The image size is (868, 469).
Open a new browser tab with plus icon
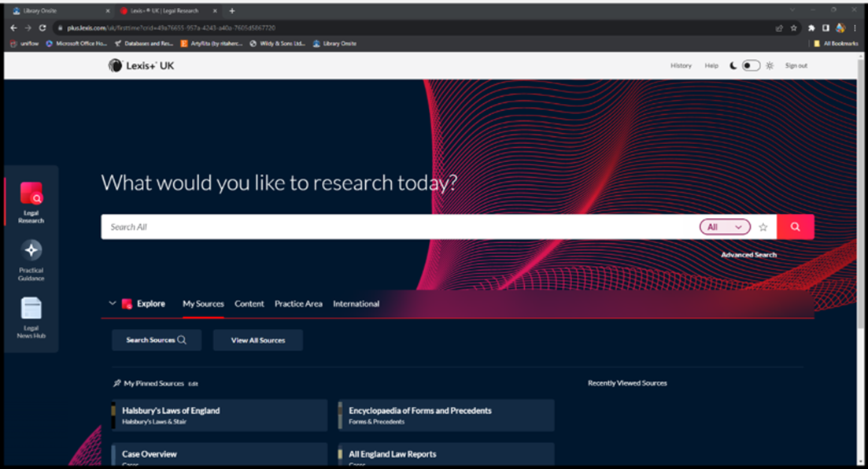point(232,10)
